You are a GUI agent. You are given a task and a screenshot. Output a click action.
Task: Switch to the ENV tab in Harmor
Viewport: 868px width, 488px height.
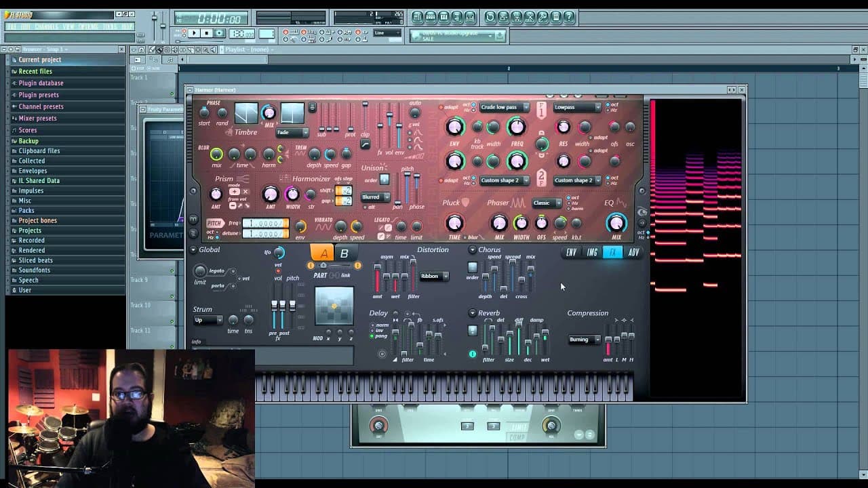click(x=572, y=253)
